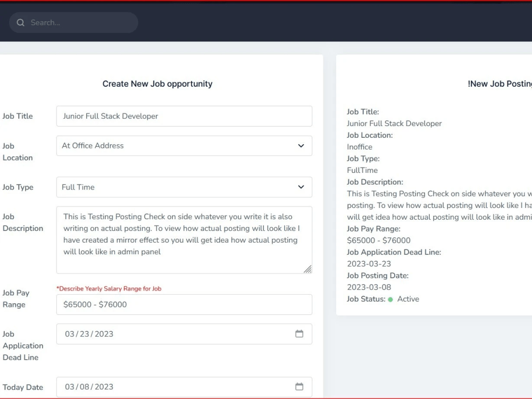The height and width of the screenshot is (399, 532).
Task: Click the red yearly salary range warning text
Action: pos(110,288)
